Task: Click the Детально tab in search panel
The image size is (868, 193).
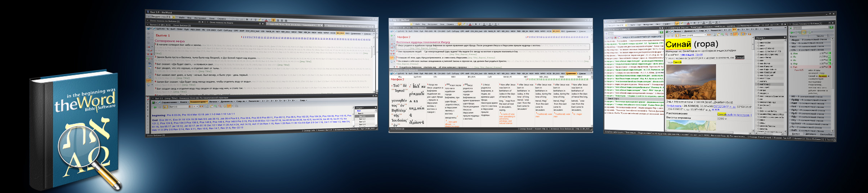Action: click(810, 134)
